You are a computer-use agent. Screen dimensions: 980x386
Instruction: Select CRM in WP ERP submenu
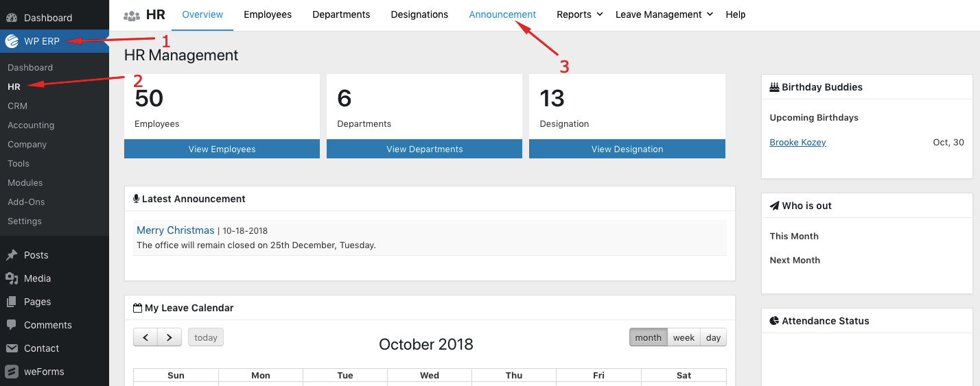pos(18,106)
